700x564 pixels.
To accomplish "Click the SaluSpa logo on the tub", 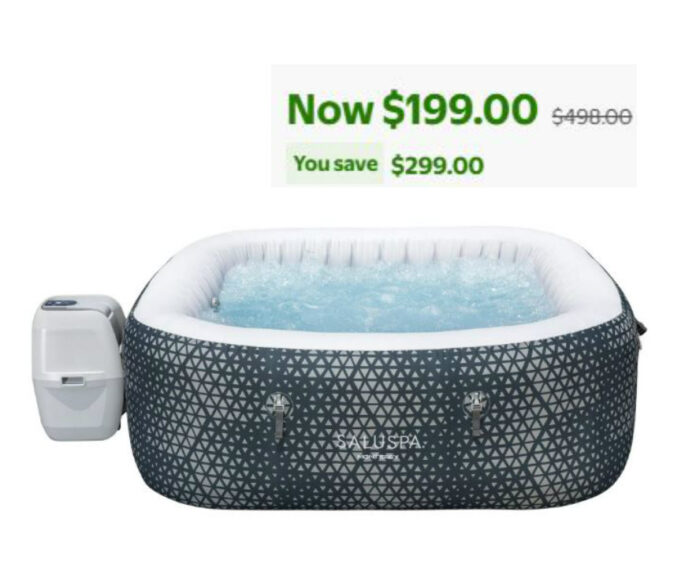I will coord(378,442).
